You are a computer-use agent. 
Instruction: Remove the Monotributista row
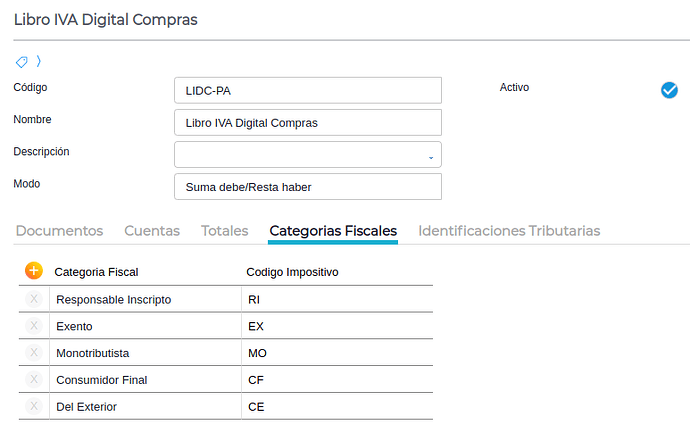(33, 353)
